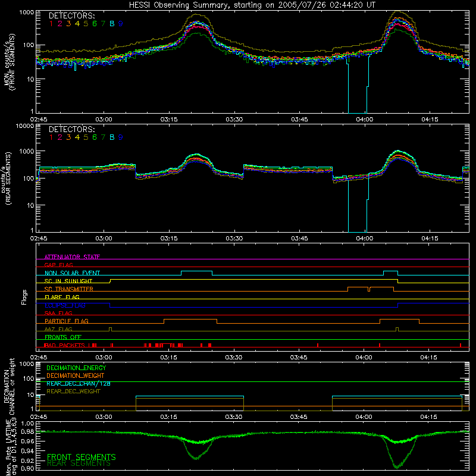This screenshot has width=476, height=476.
Task: Click the FRONT SEGMENTS livetime legend label
Action: click(x=82, y=457)
